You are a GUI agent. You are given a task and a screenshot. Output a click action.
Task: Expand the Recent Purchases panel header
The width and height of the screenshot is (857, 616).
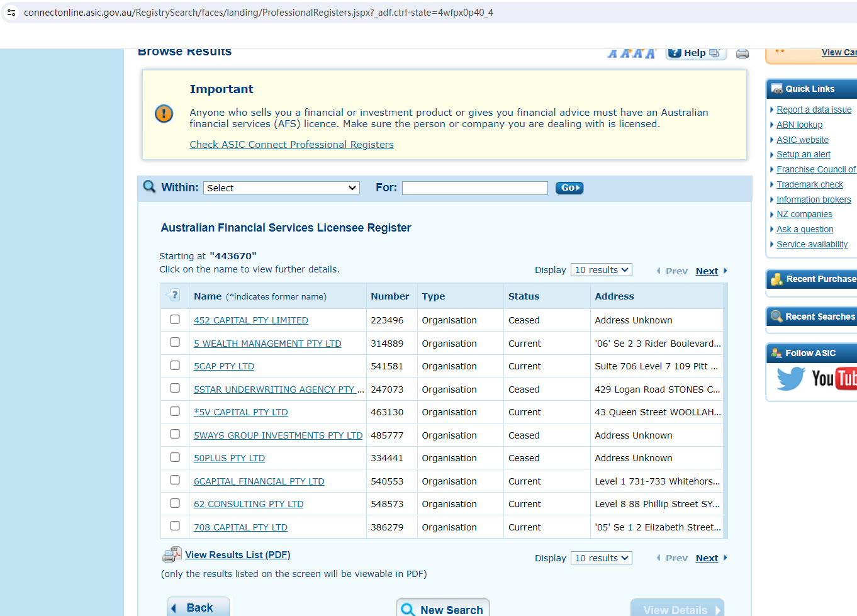tap(812, 279)
